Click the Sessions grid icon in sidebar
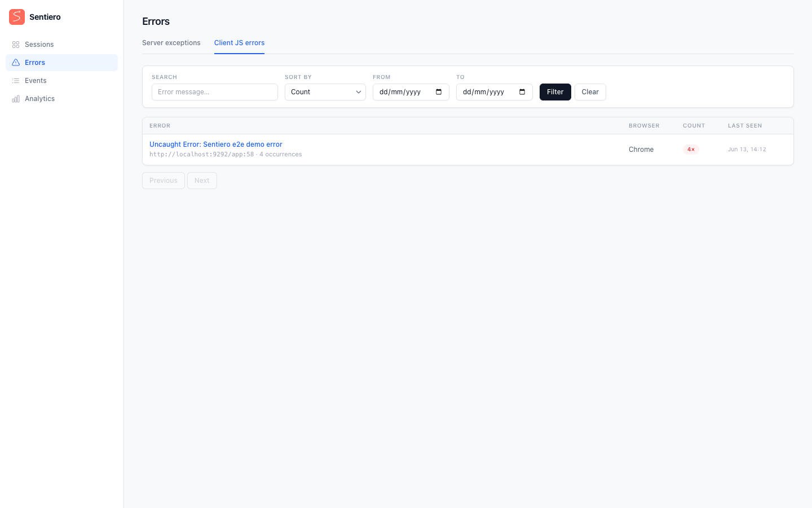The image size is (812, 508). [x=16, y=45]
